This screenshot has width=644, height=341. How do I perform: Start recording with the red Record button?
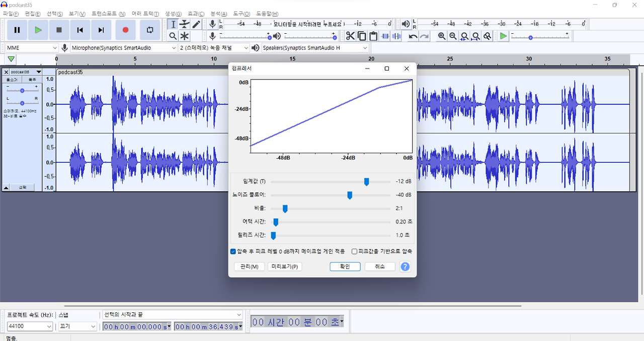pyautogui.click(x=126, y=30)
